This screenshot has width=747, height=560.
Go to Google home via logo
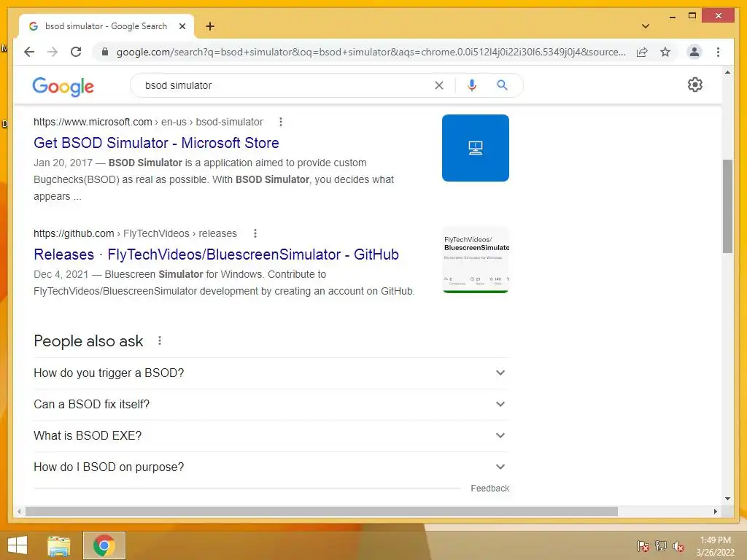coord(63,86)
